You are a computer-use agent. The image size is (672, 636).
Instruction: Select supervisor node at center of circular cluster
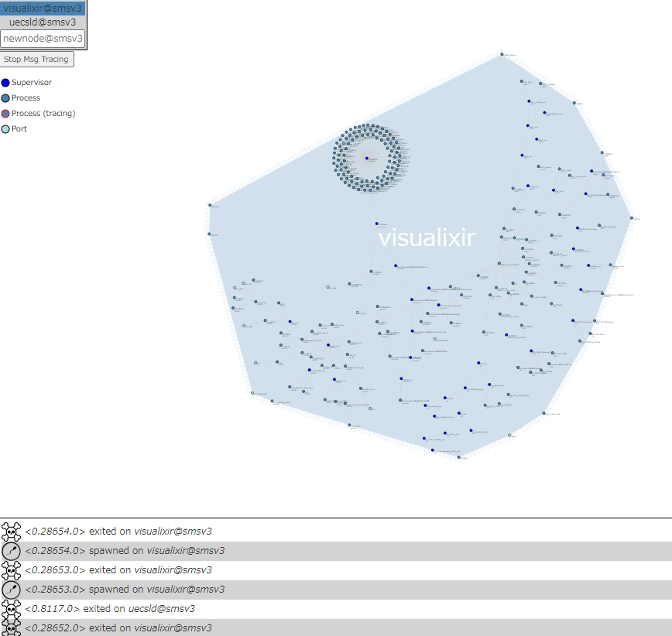pyautogui.click(x=367, y=159)
